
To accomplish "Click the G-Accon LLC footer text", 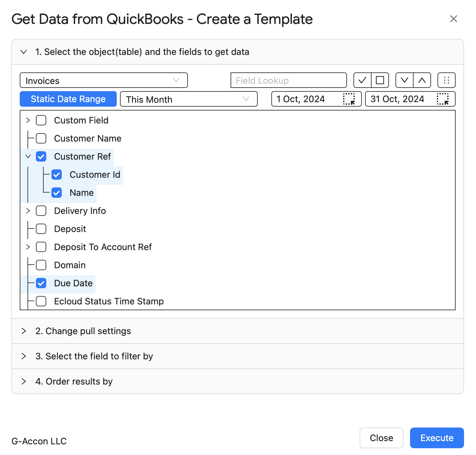I will click(39, 441).
